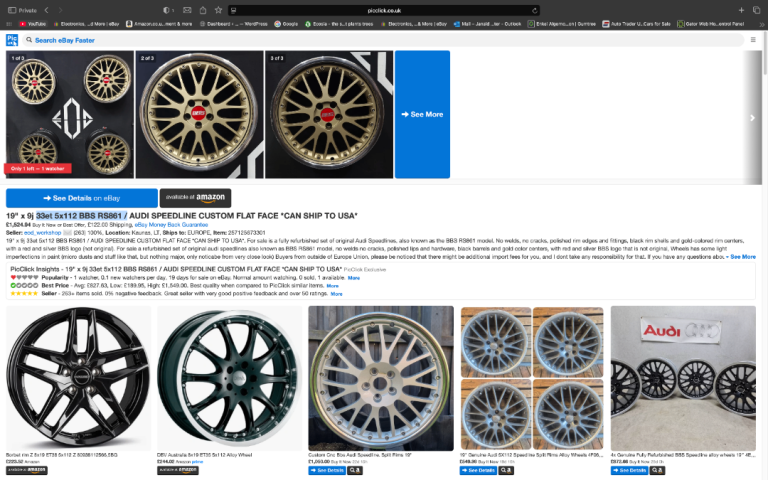This screenshot has height=480, width=768.
Task: Open the page hamburger menu
Action: [x=753, y=40]
